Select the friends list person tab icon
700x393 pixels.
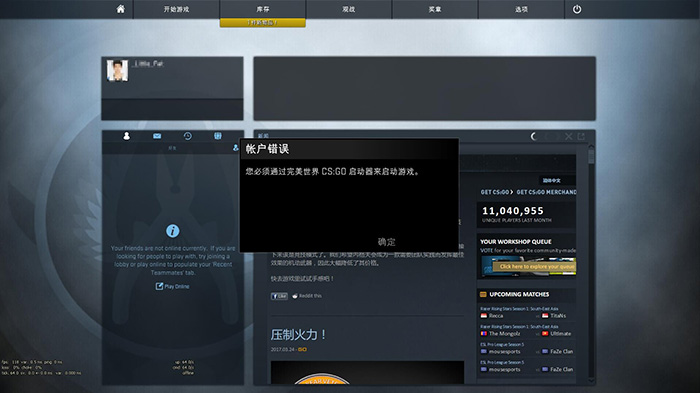tap(126, 136)
